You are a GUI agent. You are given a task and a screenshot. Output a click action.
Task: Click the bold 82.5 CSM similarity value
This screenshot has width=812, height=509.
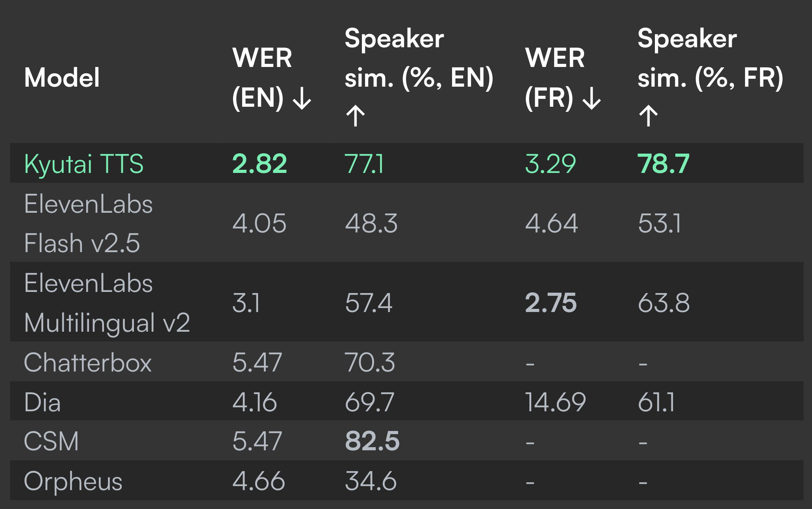[372, 441]
